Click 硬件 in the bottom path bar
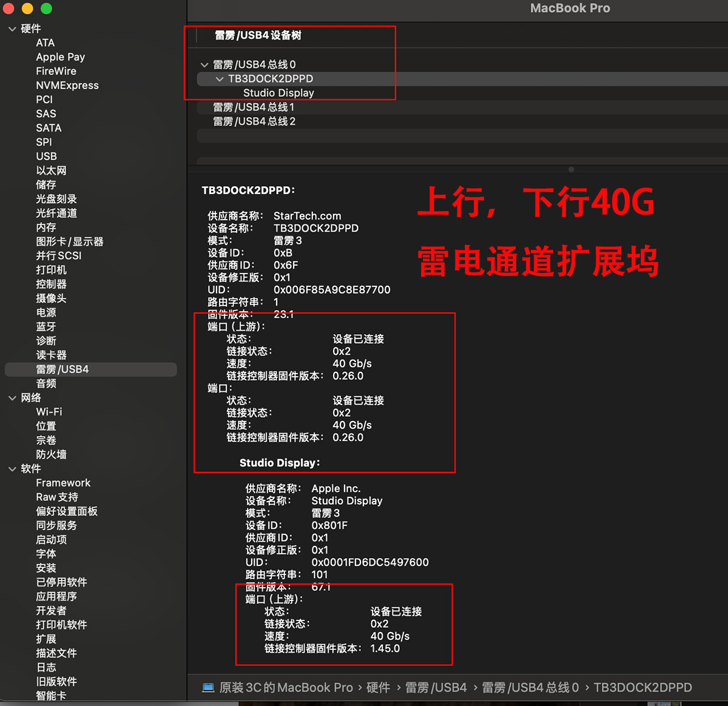Image resolution: width=728 pixels, height=706 pixels. pyautogui.click(x=378, y=688)
